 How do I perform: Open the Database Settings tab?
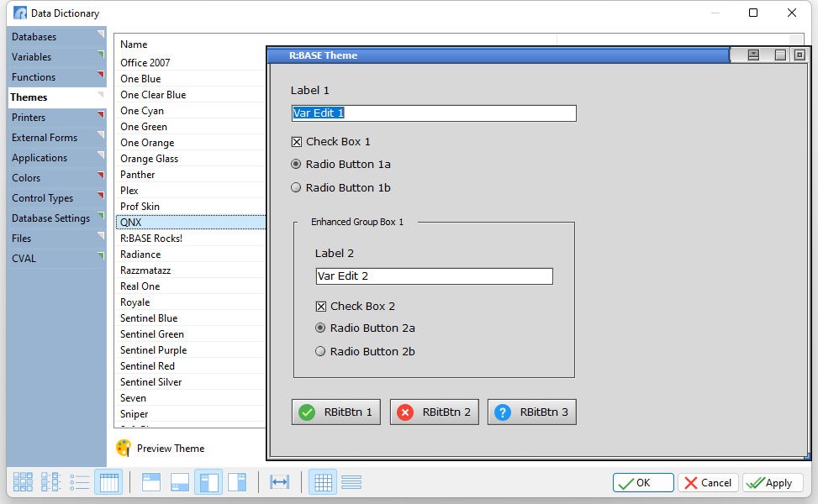click(x=57, y=218)
